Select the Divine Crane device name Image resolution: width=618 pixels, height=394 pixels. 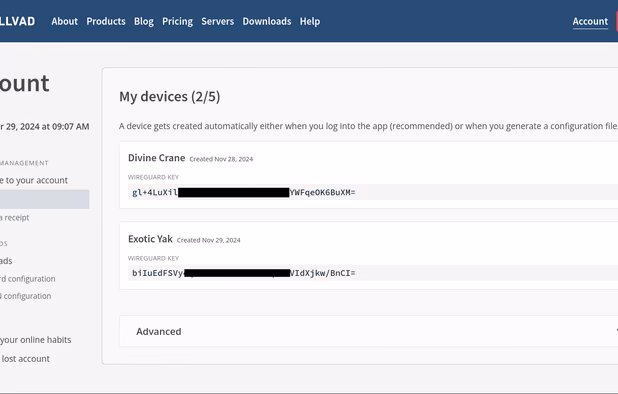point(156,158)
